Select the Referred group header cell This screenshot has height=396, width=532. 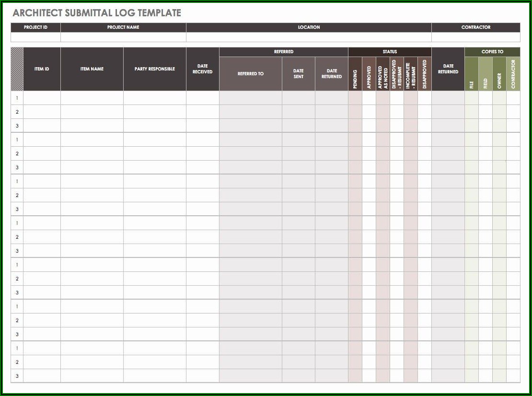[x=284, y=52]
